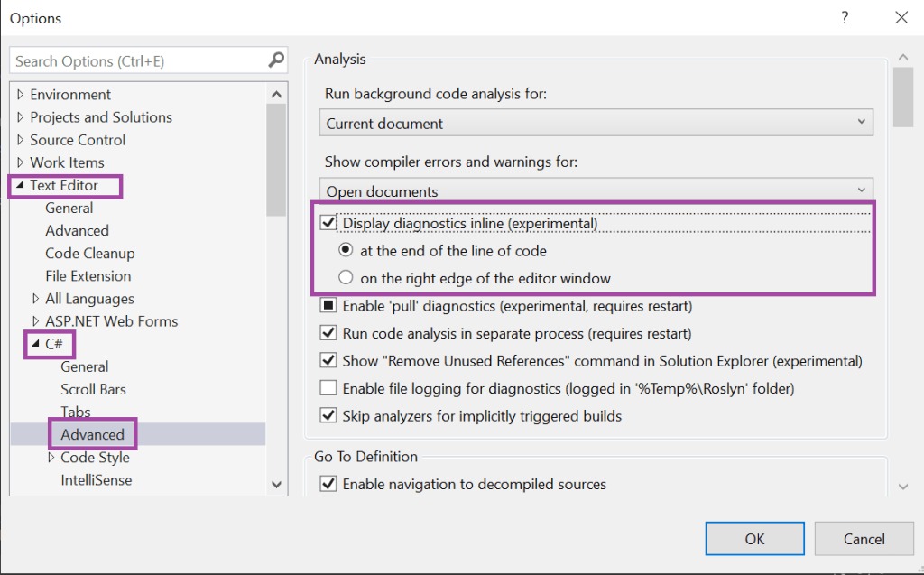The width and height of the screenshot is (924, 575).
Task: Open the background code analysis dropdown
Action: 596,123
